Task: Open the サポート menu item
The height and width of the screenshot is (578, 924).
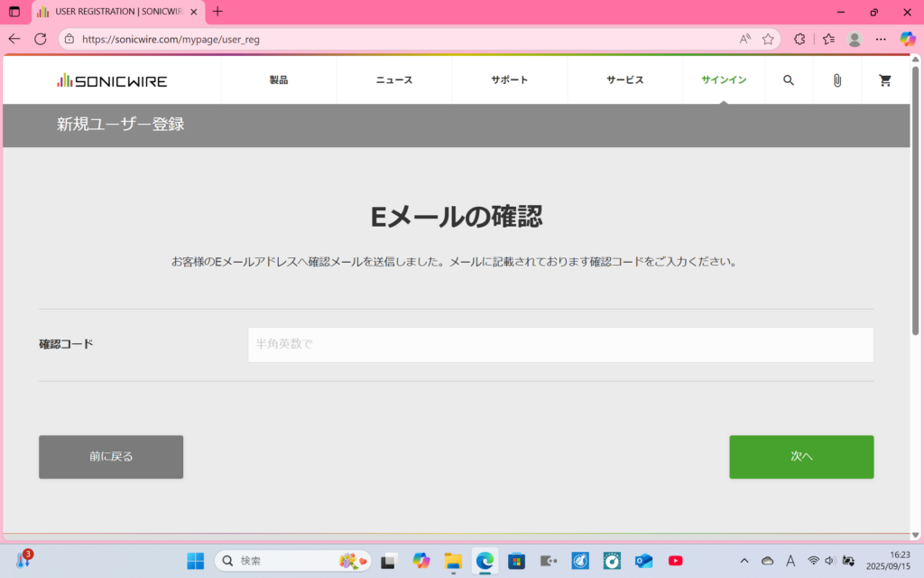Action: point(510,80)
